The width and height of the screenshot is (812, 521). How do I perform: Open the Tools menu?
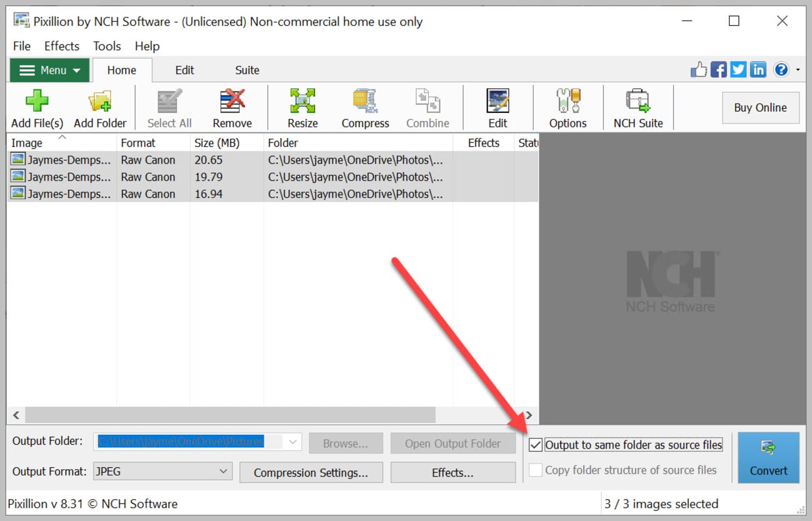pos(106,46)
